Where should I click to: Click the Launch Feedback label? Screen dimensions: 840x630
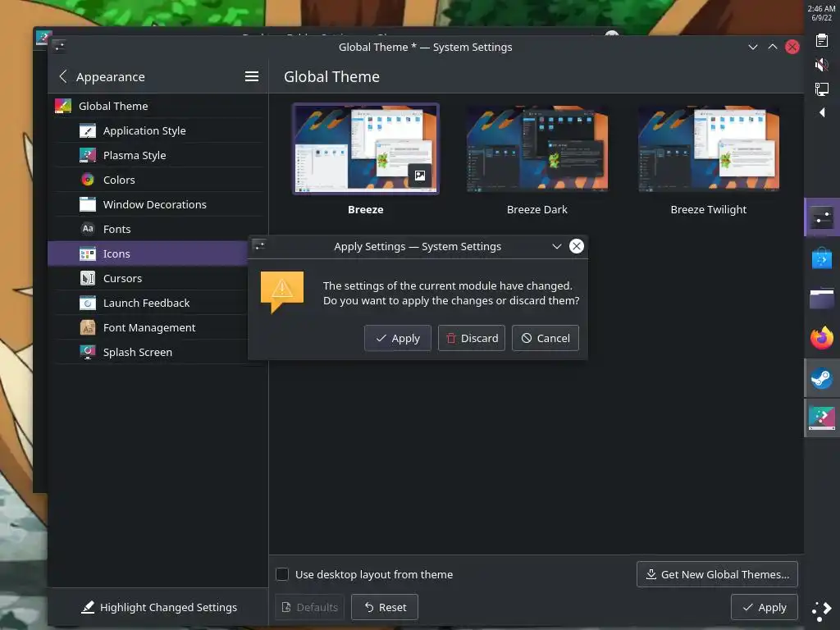pos(146,304)
